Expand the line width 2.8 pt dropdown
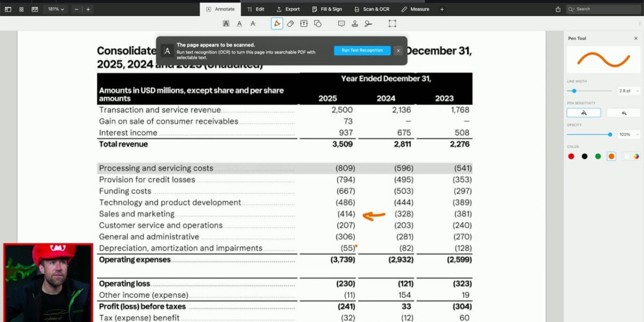This screenshot has height=322, width=644. pos(628,91)
